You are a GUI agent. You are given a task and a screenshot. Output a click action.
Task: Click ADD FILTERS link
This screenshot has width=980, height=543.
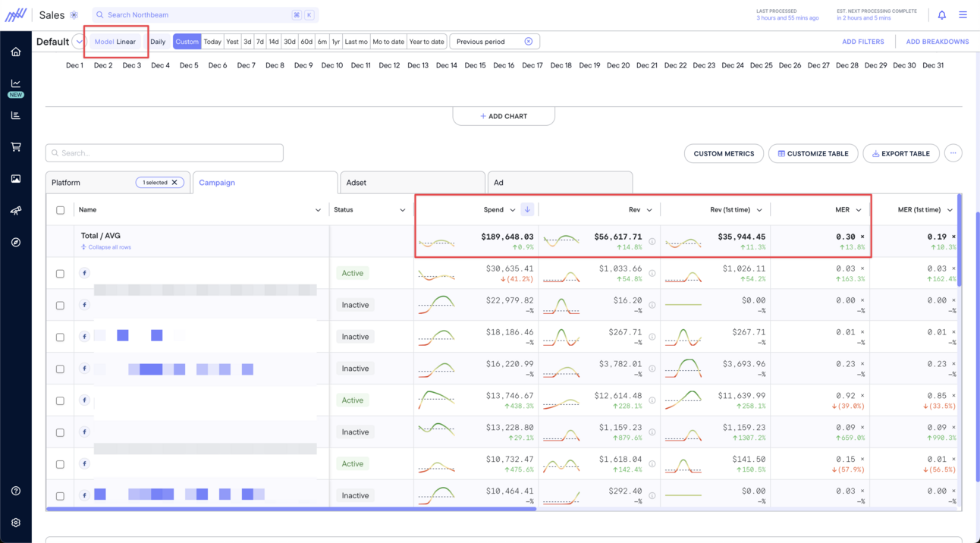pyautogui.click(x=862, y=42)
